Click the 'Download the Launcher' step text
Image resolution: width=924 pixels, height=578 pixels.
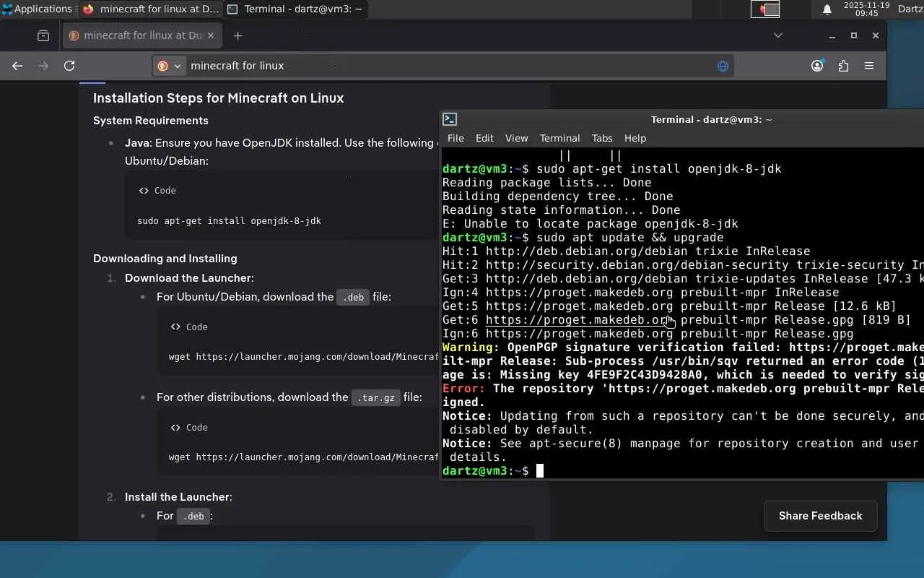(x=188, y=278)
